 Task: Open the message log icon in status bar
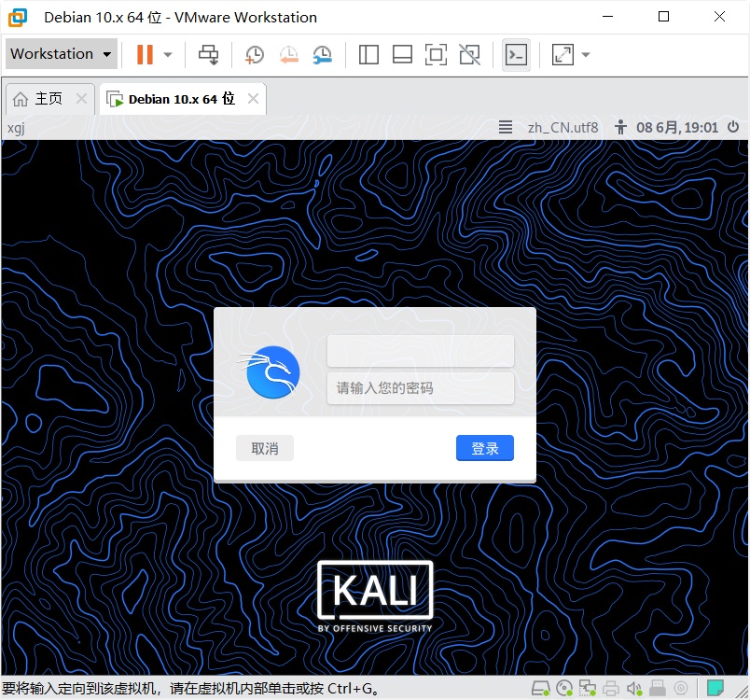[x=715, y=688]
